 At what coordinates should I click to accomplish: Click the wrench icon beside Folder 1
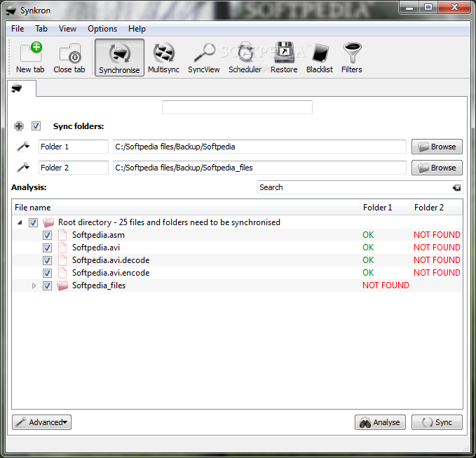[x=23, y=147]
